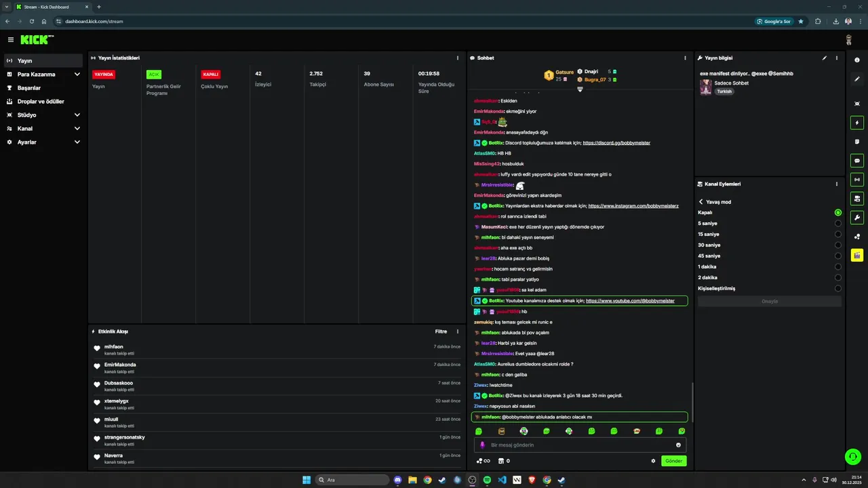The image size is (868, 488).
Task: Open Yayın in the sidebar
Action: coord(43,61)
